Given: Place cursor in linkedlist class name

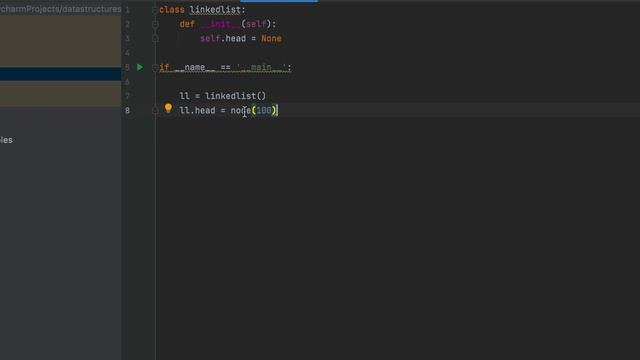Looking at the screenshot, I should [215, 10].
